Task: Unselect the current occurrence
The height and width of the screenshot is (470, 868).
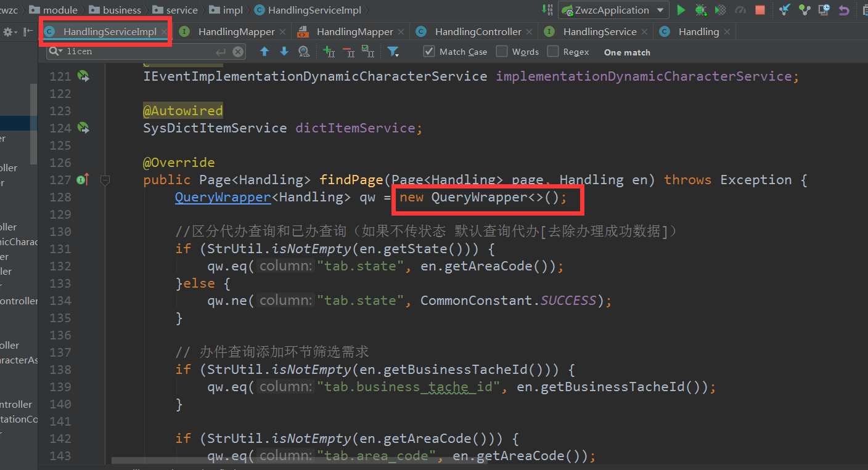Action: point(348,52)
